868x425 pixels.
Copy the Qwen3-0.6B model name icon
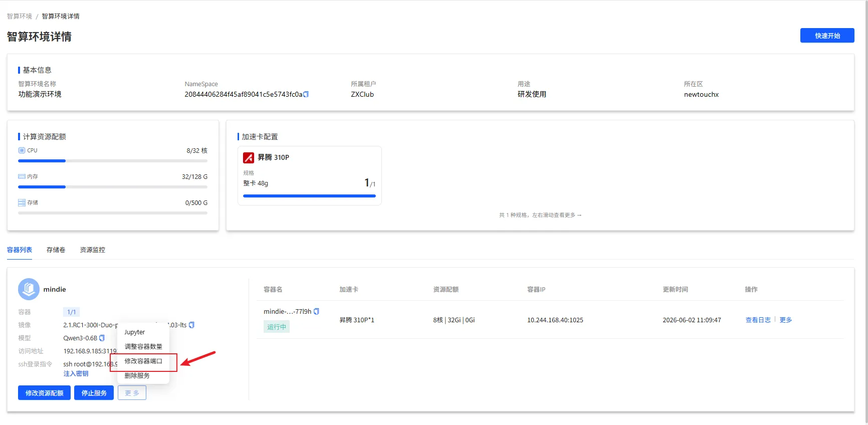[x=102, y=338]
